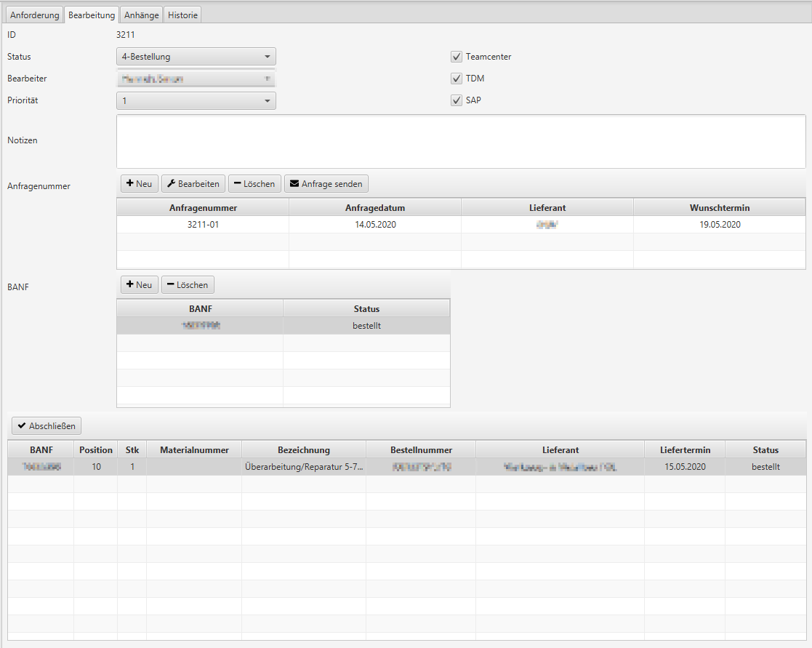Click the envelope icon for Anfrage senden
The width and height of the screenshot is (812, 648).
[x=294, y=184]
